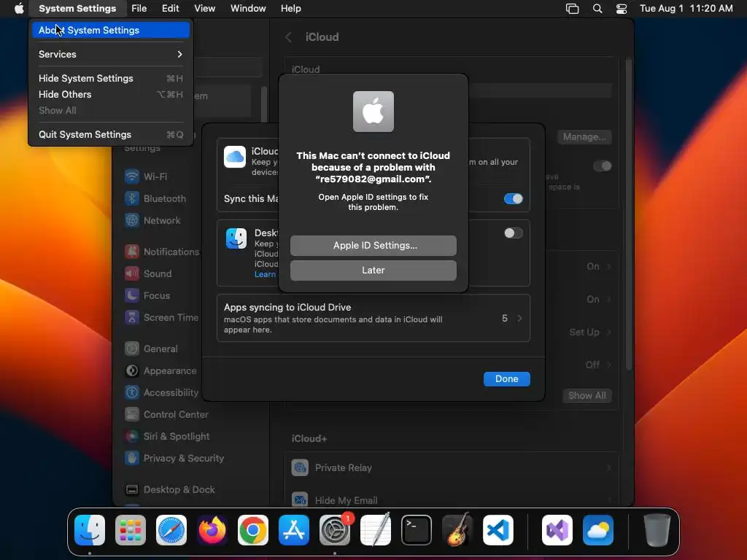Click the Apple logo in the alert
The height and width of the screenshot is (560, 747).
(x=373, y=112)
